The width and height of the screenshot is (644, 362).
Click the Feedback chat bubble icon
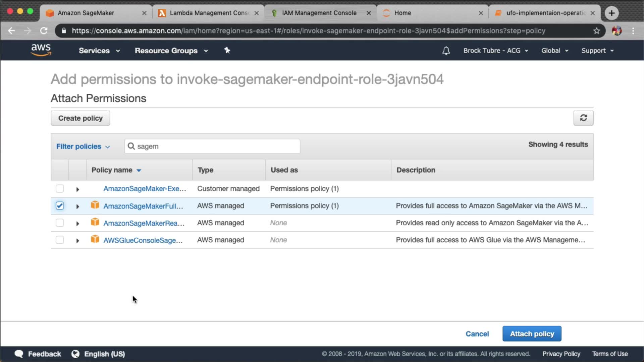(19, 354)
